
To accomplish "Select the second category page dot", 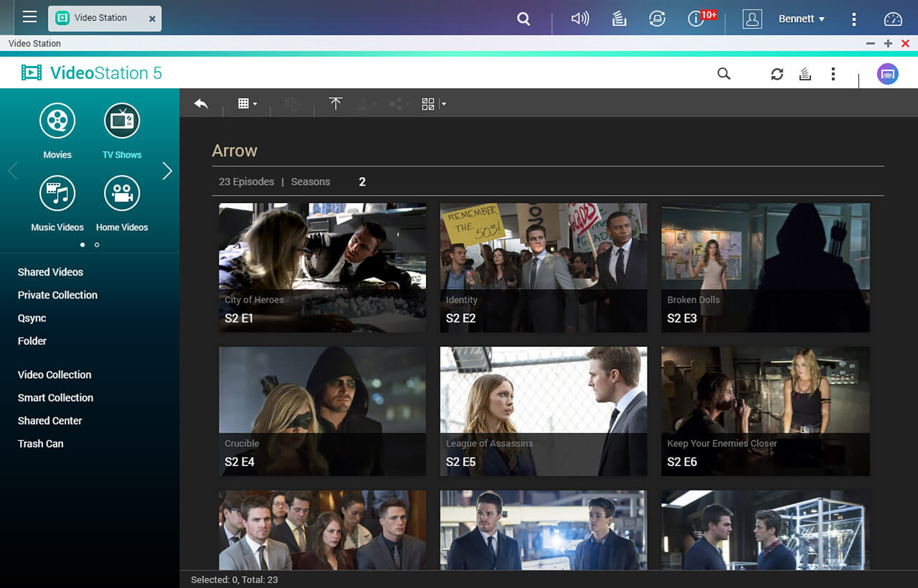I will tap(97, 245).
